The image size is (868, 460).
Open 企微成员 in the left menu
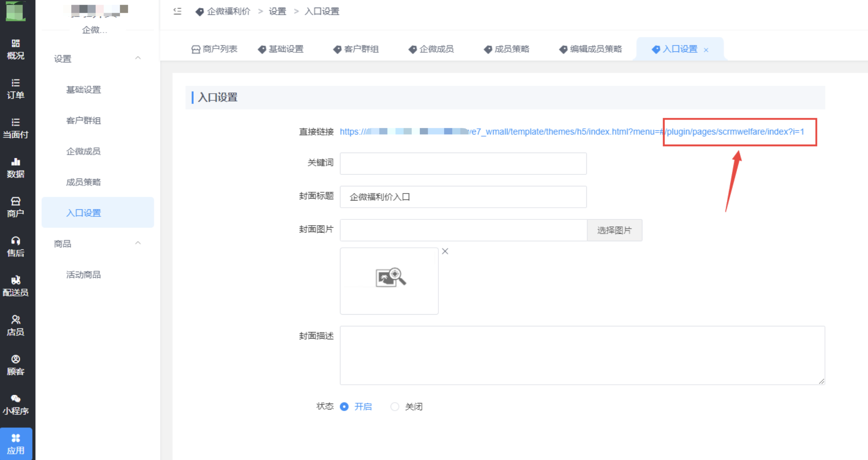coord(83,151)
